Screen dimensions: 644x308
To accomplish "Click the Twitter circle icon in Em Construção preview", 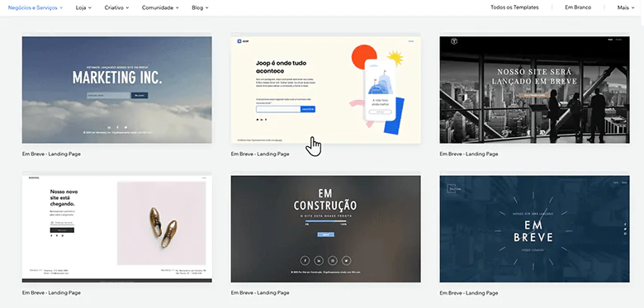I will (x=347, y=260).
